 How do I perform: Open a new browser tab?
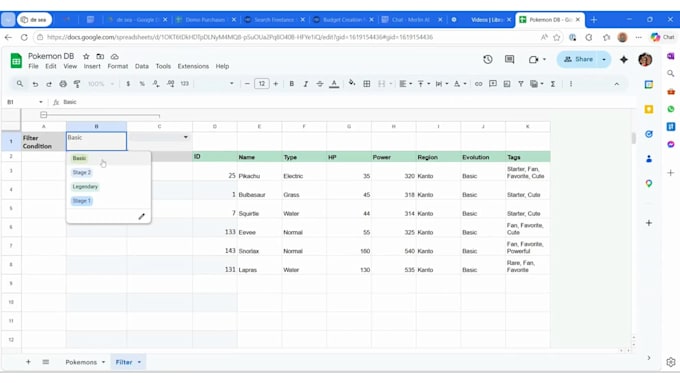click(x=594, y=20)
